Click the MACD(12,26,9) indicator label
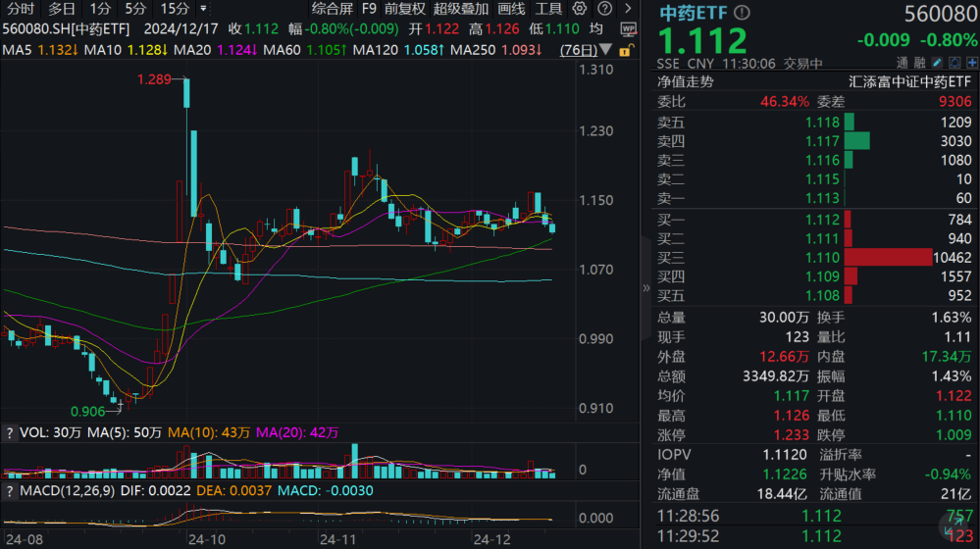980x549 pixels. [x=67, y=491]
